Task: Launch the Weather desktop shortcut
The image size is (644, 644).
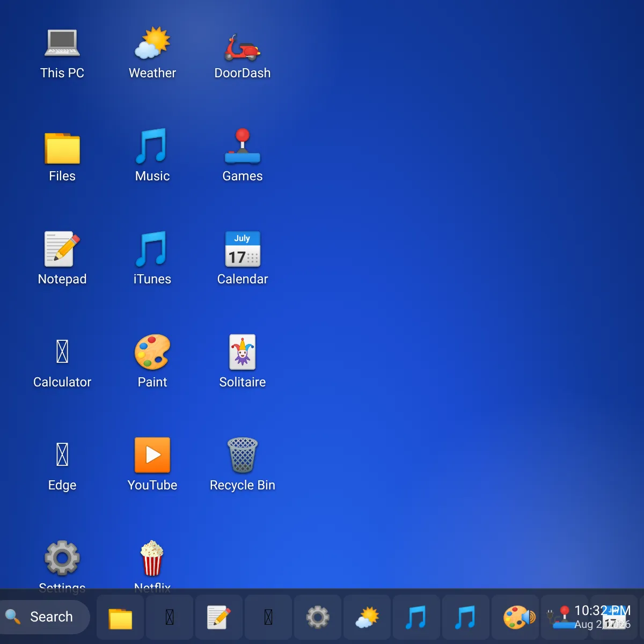Action: 152,54
